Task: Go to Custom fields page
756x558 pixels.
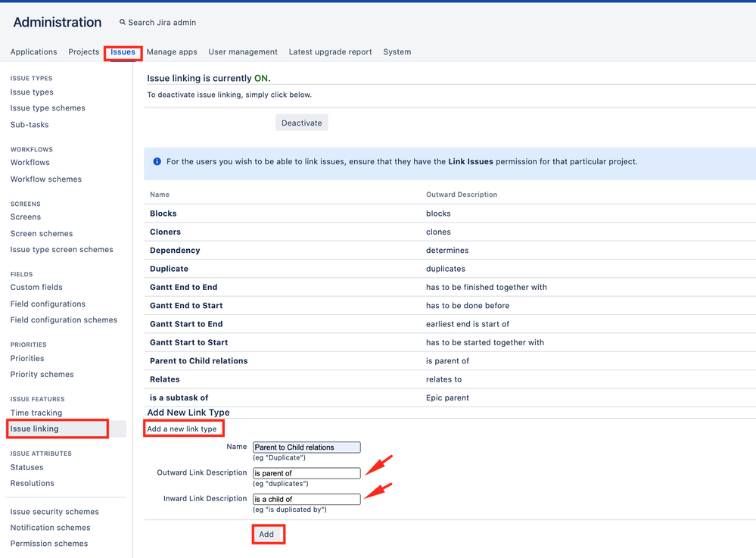Action: pos(36,287)
